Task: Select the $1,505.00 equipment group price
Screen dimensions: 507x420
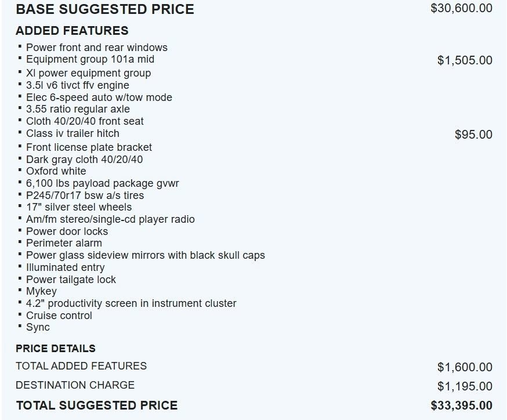Action: pos(465,60)
